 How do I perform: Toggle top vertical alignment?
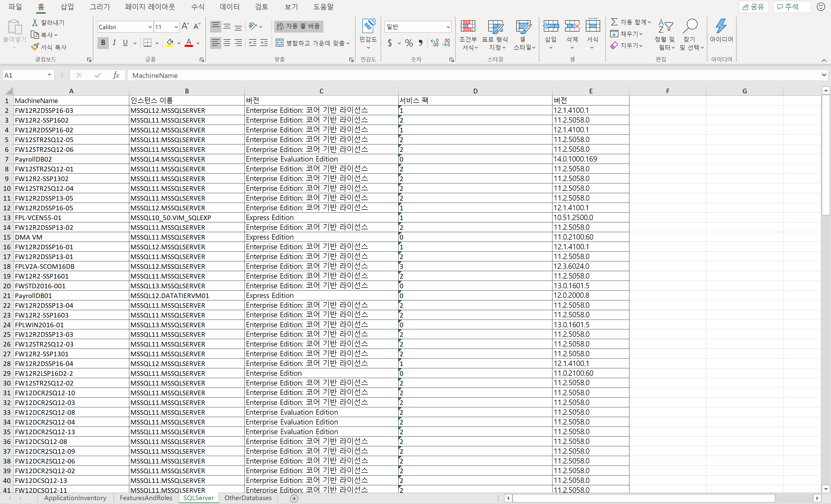pos(215,26)
